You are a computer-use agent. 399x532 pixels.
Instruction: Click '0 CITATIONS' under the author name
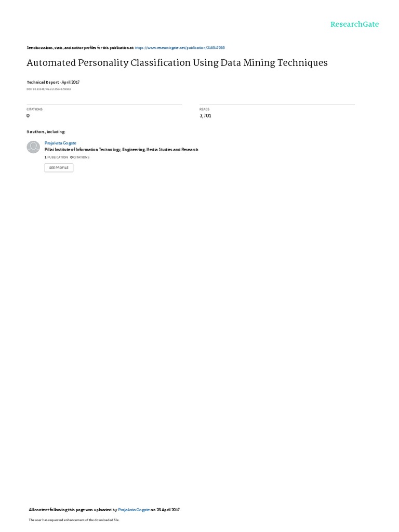tap(80, 157)
